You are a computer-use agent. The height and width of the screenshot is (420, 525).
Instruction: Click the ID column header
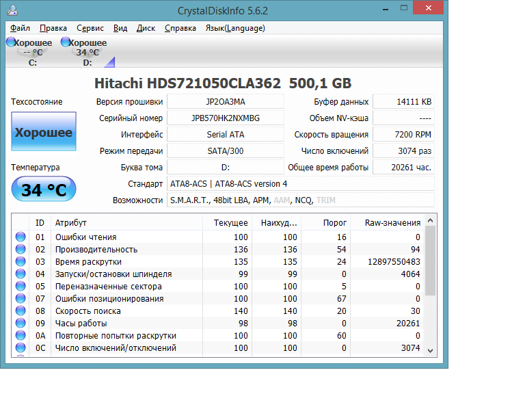[x=40, y=222]
